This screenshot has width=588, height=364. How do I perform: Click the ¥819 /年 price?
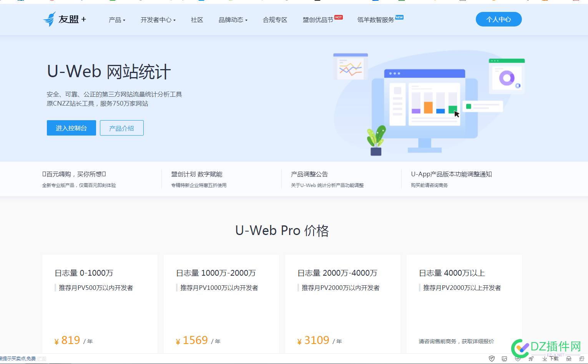click(x=73, y=340)
